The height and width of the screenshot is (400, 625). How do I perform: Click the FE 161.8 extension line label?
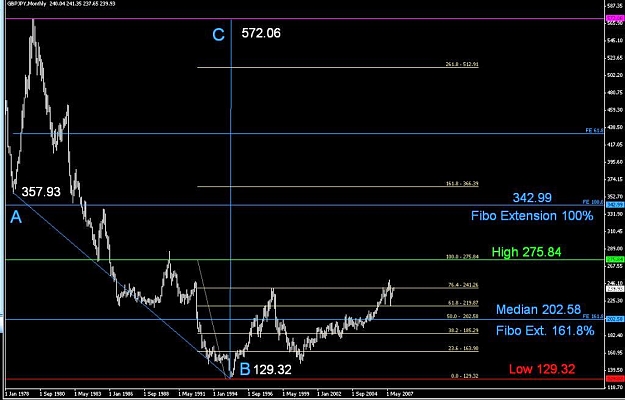[x=594, y=316]
